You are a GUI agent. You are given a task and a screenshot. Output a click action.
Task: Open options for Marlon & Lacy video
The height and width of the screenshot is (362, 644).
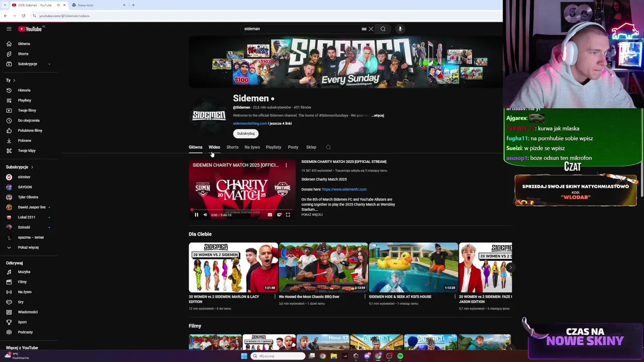(x=275, y=297)
